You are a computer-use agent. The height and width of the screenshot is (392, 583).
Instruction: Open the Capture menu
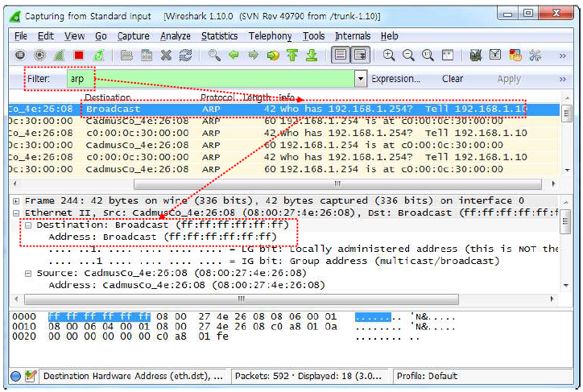point(134,36)
